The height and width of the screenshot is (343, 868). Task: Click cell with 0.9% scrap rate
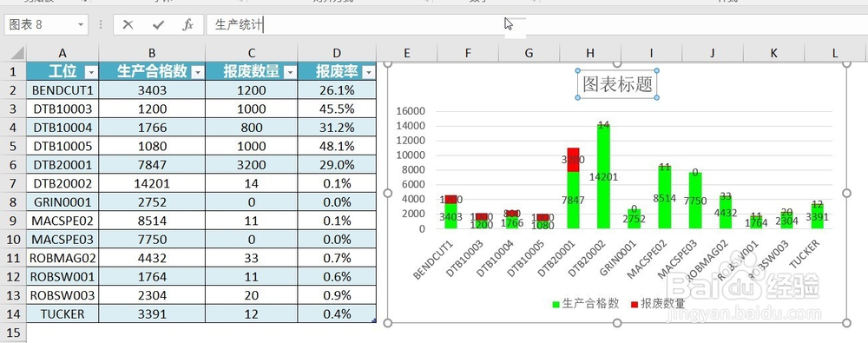tap(337, 295)
